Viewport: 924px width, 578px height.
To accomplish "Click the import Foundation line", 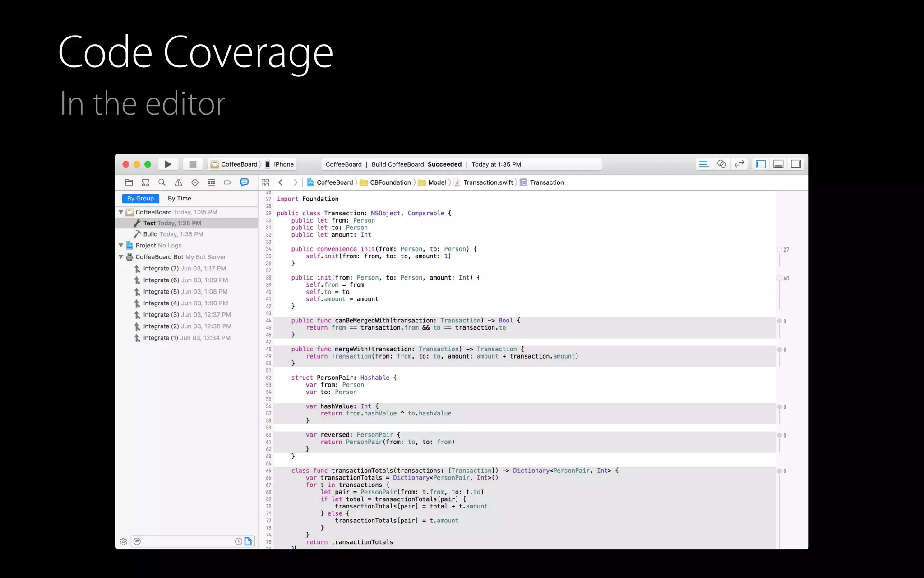I will (x=308, y=199).
